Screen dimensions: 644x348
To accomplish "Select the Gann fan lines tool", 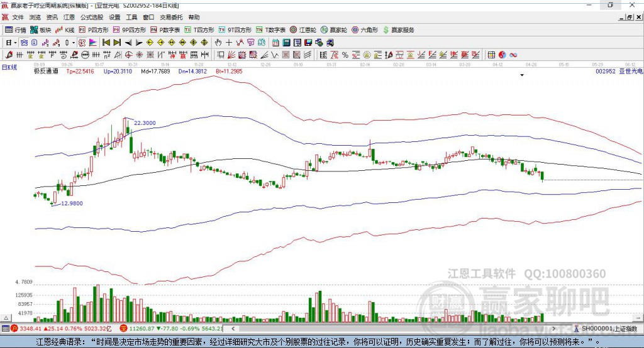I will pos(231,55).
